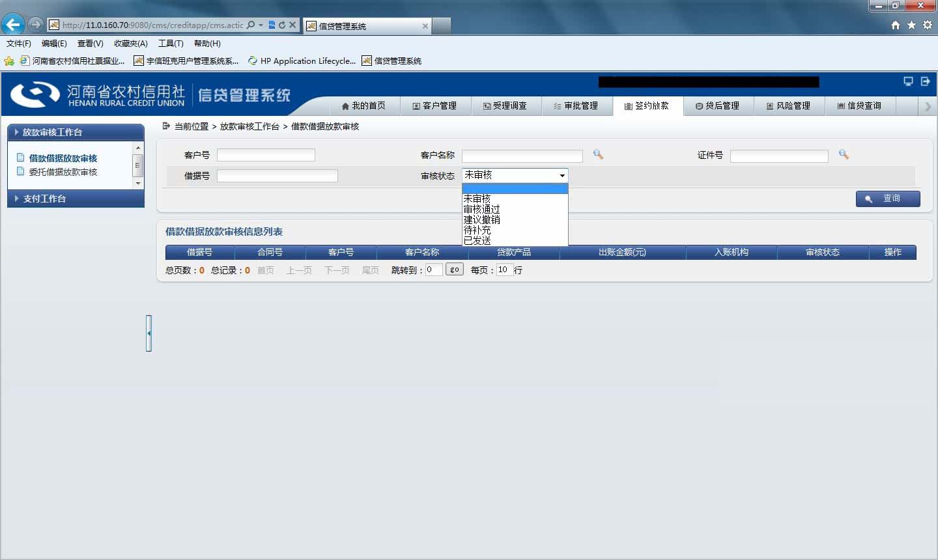
Task: Switch to the 受理调查 tab
Action: tap(505, 105)
